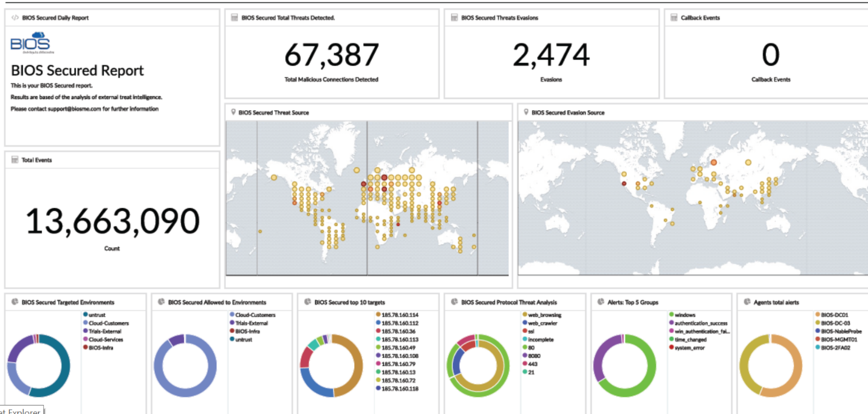The image size is (868, 414).
Task: Click the map pin icon beside Threat Source title
Action: pos(233,112)
